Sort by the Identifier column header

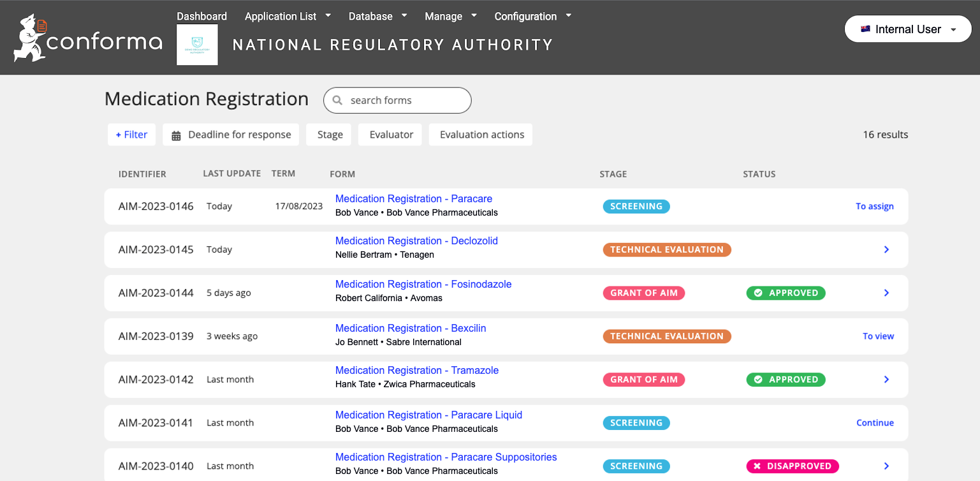pos(142,174)
